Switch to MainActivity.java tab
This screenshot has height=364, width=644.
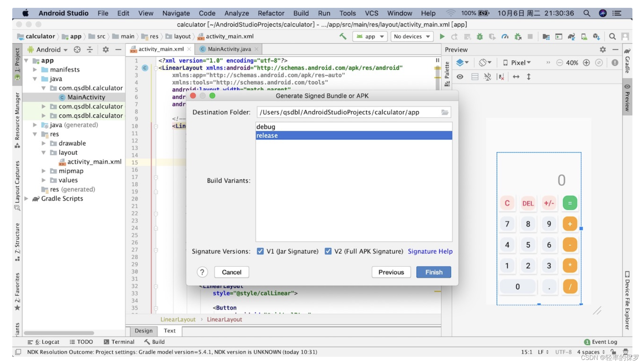[x=229, y=49]
